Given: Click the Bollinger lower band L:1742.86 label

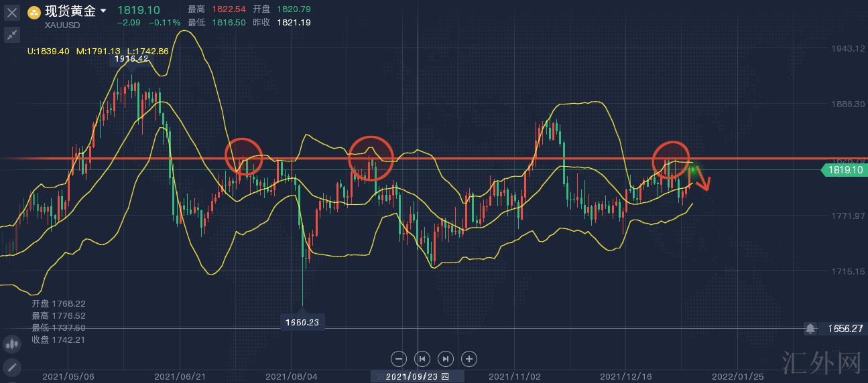Looking at the screenshot, I should pyautogui.click(x=147, y=51).
